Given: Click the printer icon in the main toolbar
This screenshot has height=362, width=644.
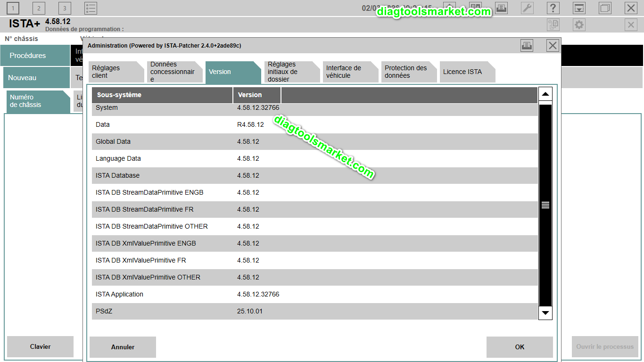Looking at the screenshot, I should (x=501, y=8).
